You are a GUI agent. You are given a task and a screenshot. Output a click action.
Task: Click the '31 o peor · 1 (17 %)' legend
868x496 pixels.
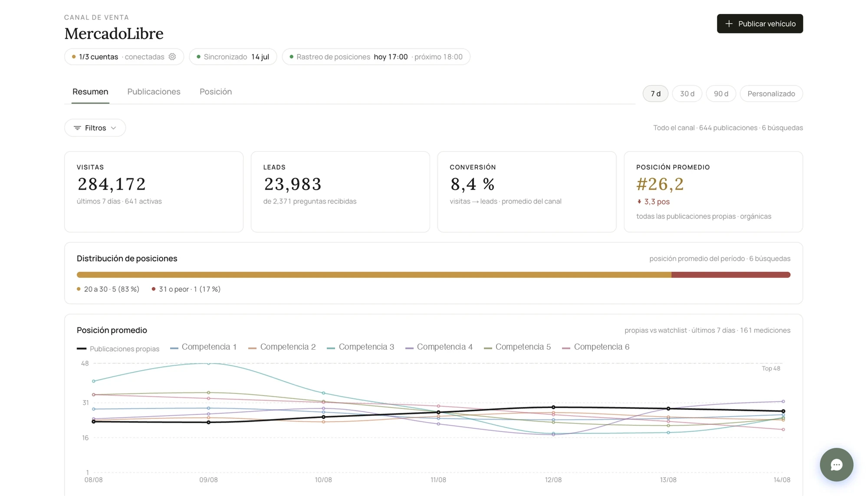click(x=186, y=289)
